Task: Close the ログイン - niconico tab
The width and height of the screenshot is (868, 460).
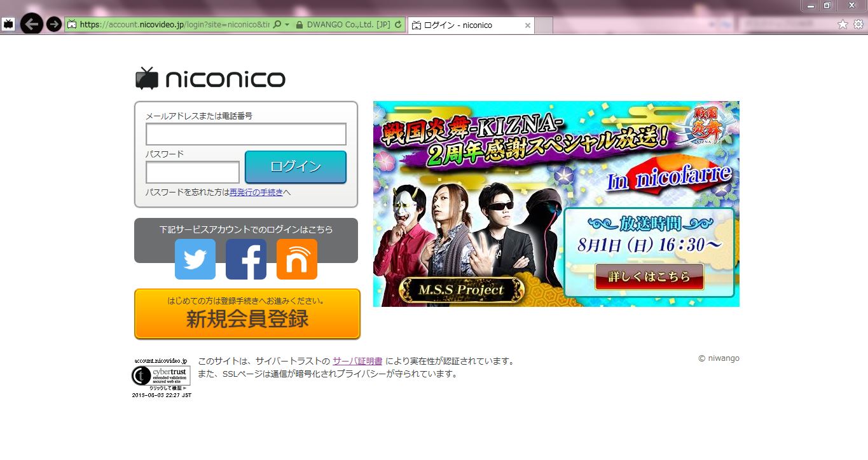Action: pos(527,25)
